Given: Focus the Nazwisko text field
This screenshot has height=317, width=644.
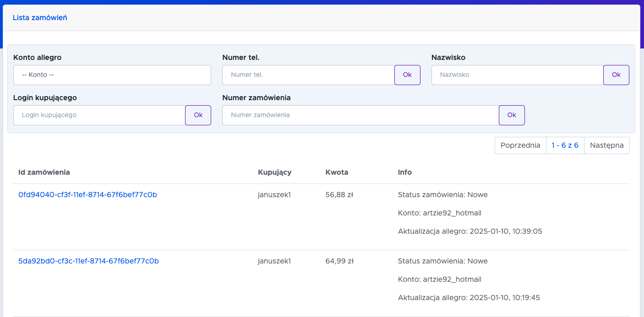Looking at the screenshot, I should (x=517, y=75).
